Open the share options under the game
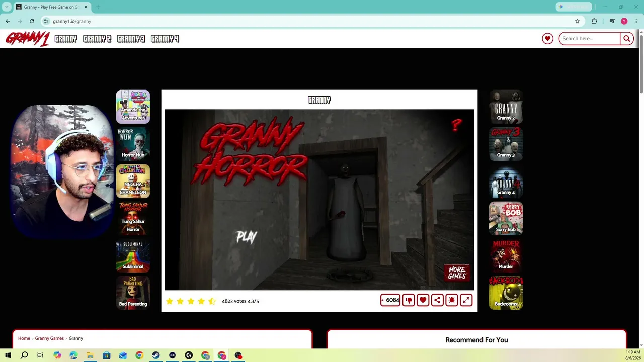 coord(437,300)
